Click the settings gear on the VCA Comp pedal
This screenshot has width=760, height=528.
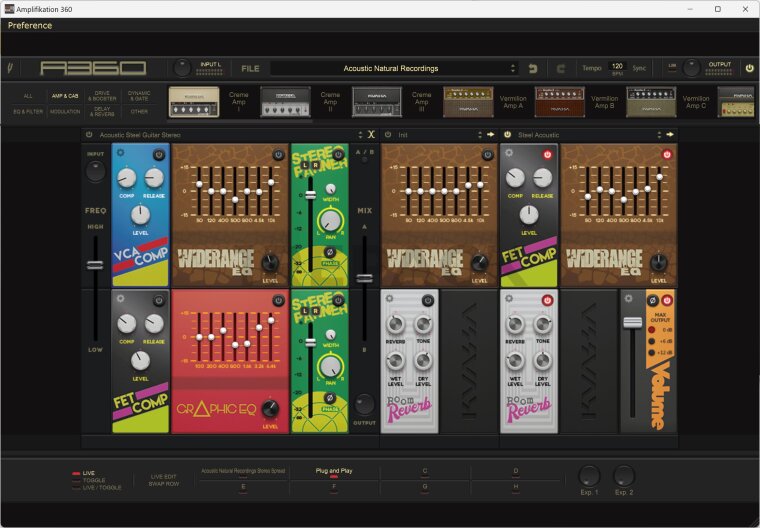[x=121, y=154]
